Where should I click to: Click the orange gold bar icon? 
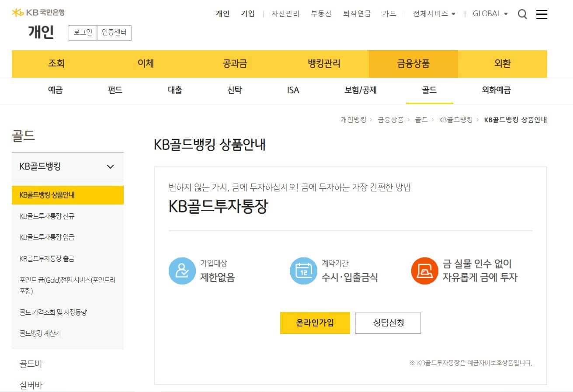[x=424, y=271]
